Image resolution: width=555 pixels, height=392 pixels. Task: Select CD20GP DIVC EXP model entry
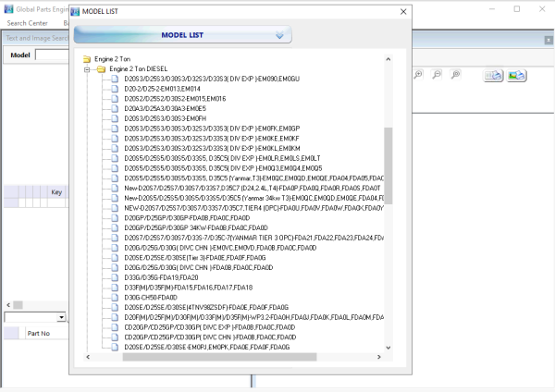click(x=210, y=327)
